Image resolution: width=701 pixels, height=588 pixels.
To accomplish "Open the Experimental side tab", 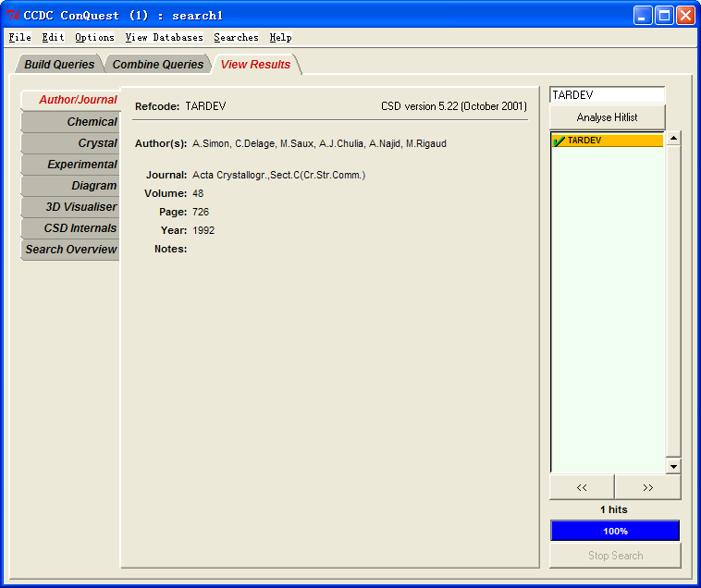I will (x=71, y=164).
